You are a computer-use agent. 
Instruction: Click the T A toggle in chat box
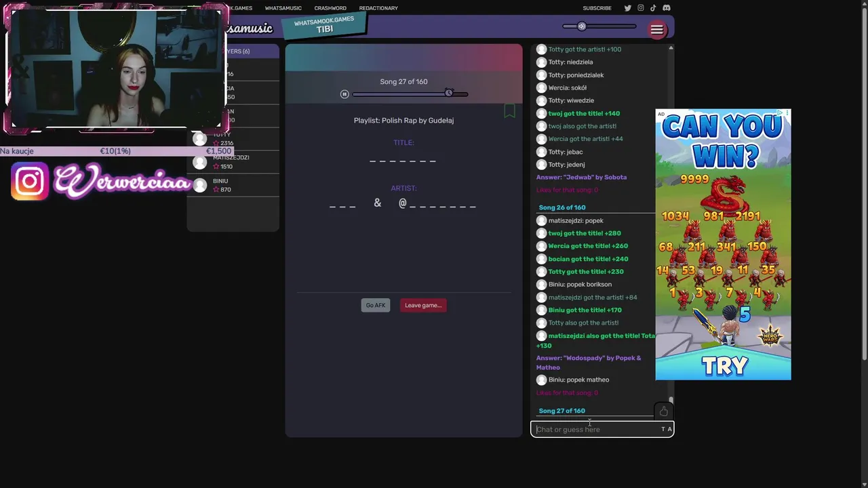pos(667,429)
